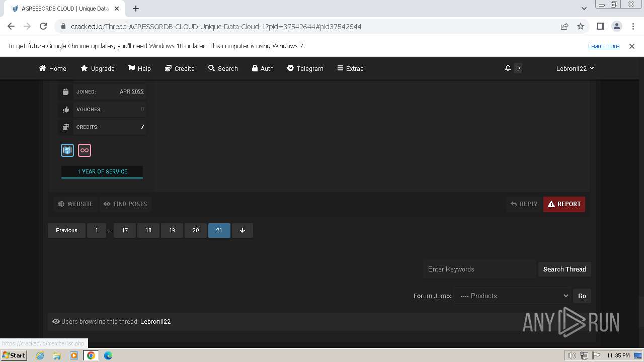This screenshot has height=362, width=644.
Task: Click the coins icon beside CREDITS
Action: (x=65, y=127)
